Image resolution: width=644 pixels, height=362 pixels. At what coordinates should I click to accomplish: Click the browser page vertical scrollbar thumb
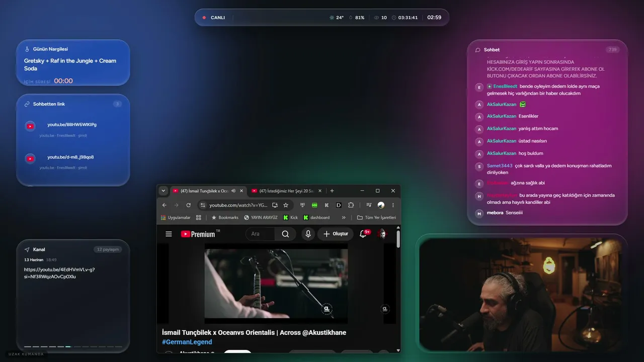click(398, 239)
